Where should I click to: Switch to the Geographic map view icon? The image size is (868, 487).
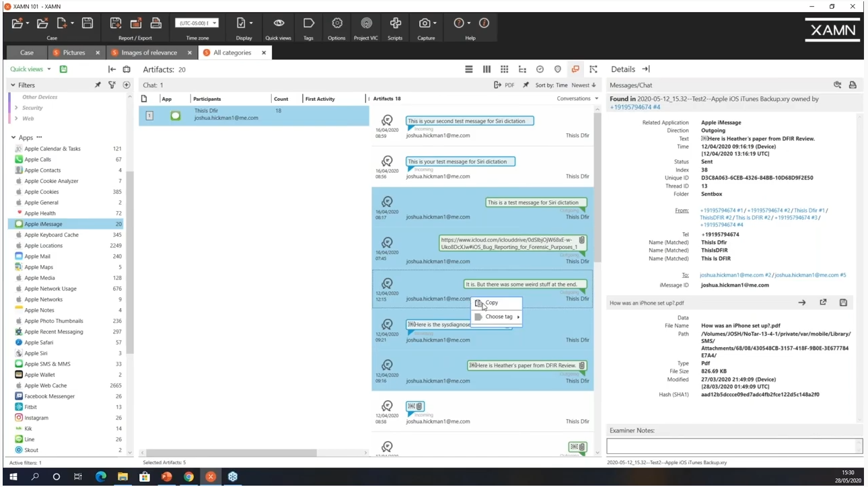point(557,69)
